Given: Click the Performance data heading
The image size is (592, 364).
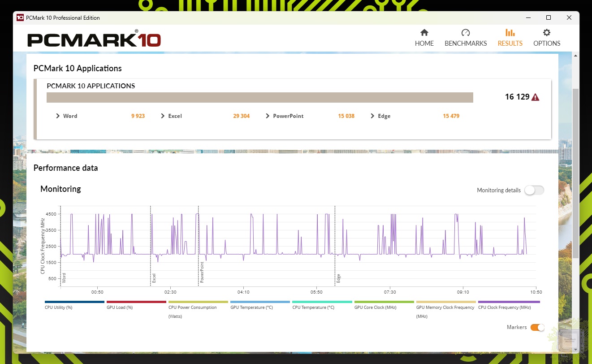Looking at the screenshot, I should point(65,168).
